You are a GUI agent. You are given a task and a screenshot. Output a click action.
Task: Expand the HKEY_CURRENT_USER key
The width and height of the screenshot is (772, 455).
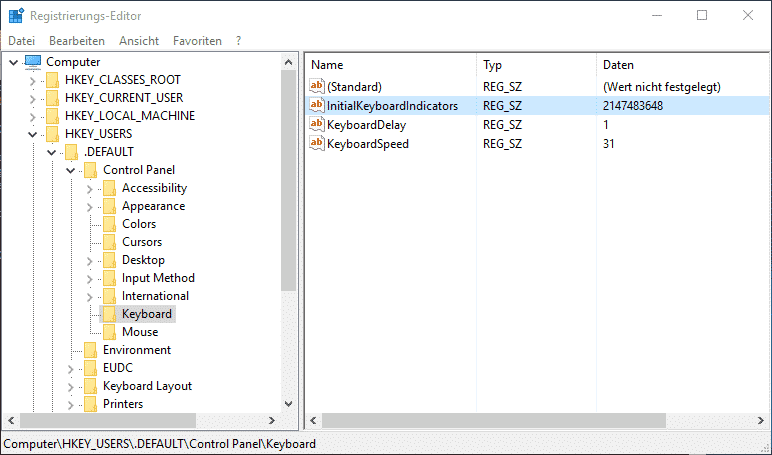32,98
